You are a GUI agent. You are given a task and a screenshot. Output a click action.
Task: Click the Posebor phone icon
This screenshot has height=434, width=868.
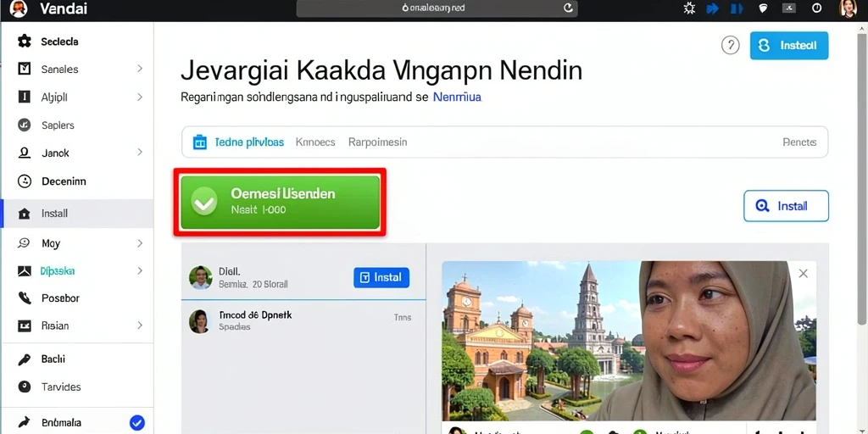click(x=25, y=298)
